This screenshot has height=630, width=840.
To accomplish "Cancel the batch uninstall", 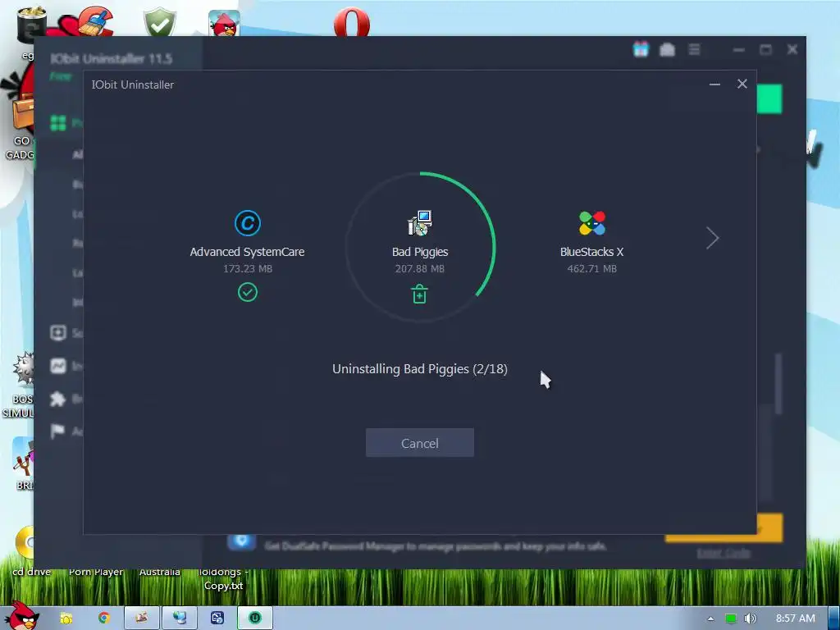I will pyautogui.click(x=419, y=443).
